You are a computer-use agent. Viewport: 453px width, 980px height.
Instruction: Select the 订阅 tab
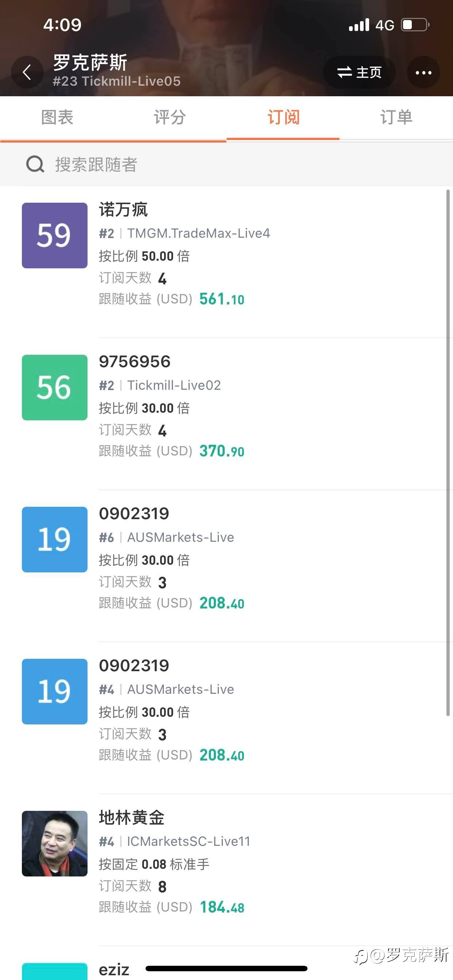(x=283, y=117)
